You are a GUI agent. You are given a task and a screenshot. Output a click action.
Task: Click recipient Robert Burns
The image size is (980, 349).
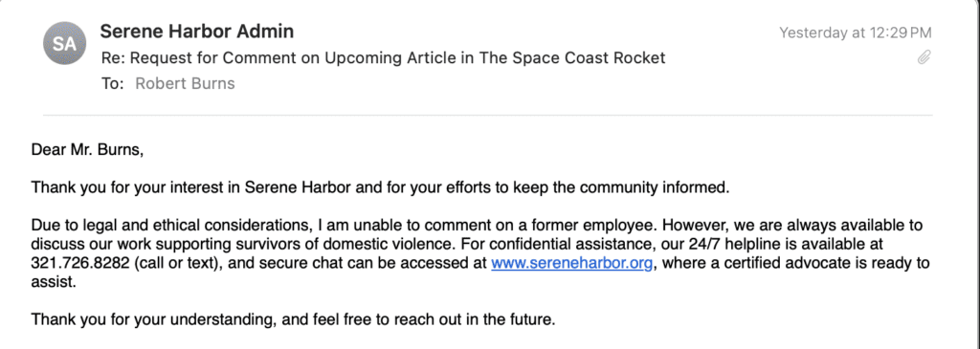185,83
